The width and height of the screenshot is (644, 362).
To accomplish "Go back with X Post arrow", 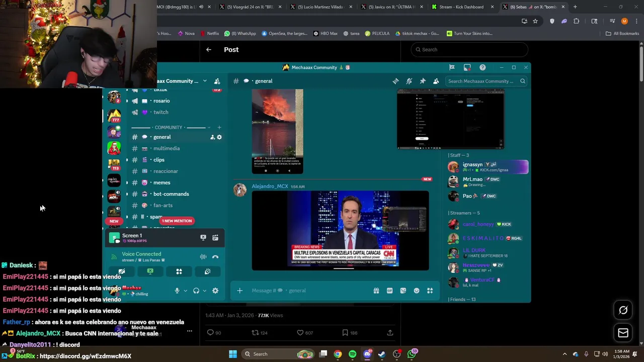I will click(209, 50).
